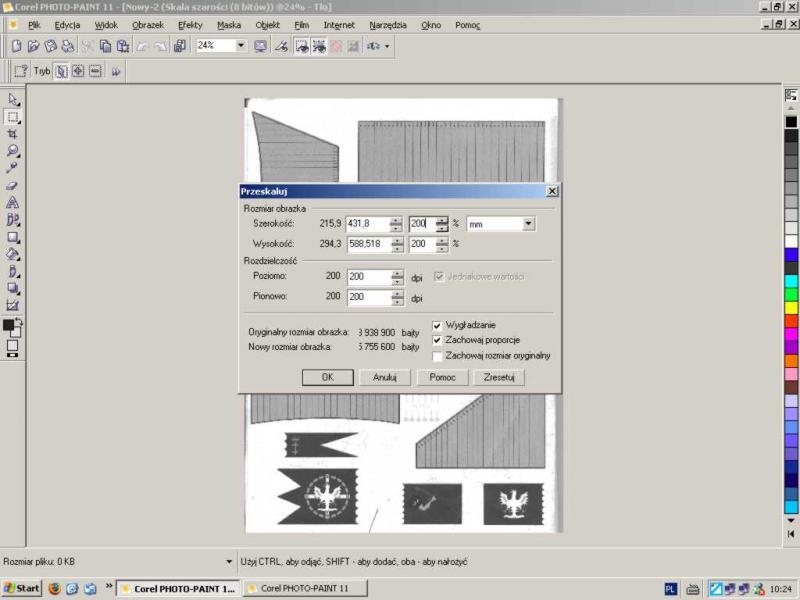Click the New document icon in the toolbar
800x600 pixels.
click(x=16, y=46)
